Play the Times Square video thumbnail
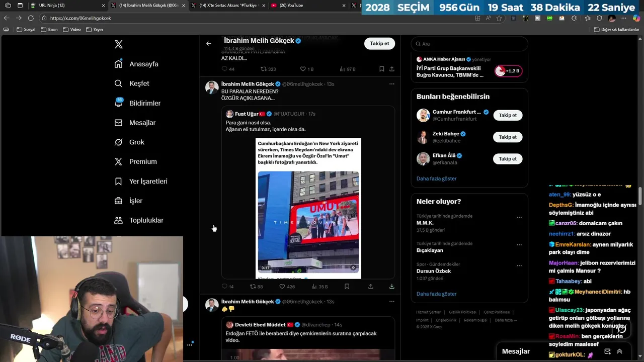The width and height of the screenshot is (644, 362). pyautogui.click(x=308, y=222)
